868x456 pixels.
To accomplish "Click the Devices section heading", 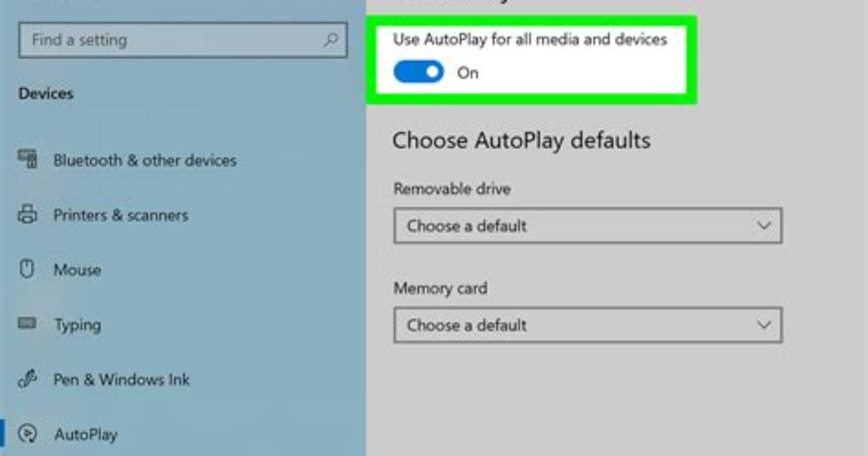I will click(46, 93).
